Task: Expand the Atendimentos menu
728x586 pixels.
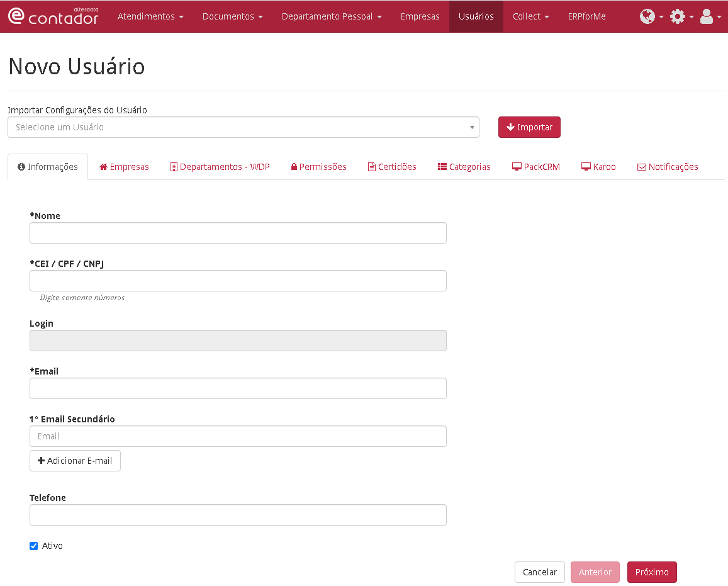Action: 150,16
